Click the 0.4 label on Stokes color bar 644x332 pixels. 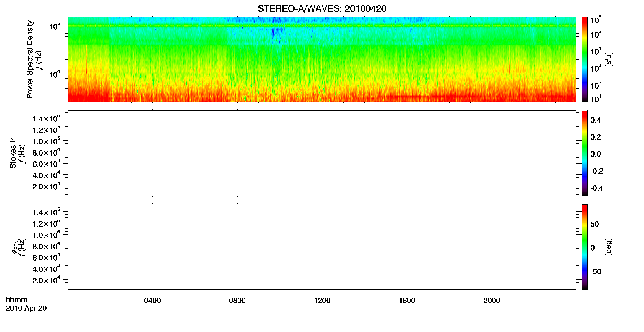pos(595,120)
